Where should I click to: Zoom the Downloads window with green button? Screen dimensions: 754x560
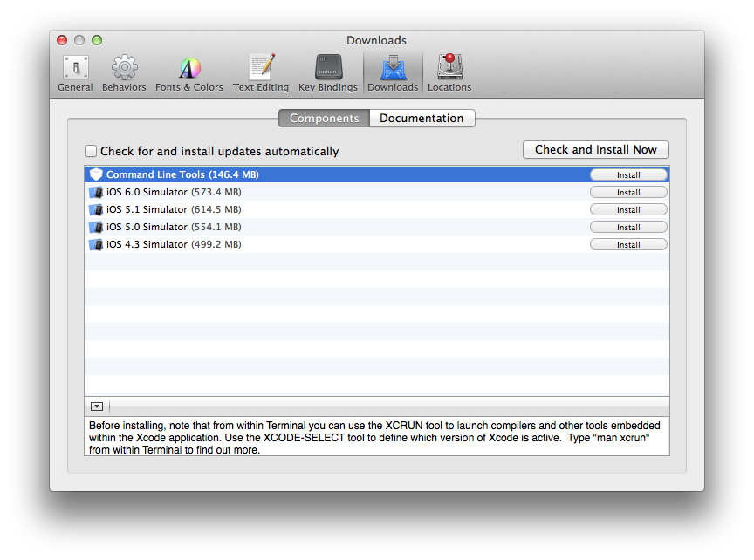click(97, 40)
